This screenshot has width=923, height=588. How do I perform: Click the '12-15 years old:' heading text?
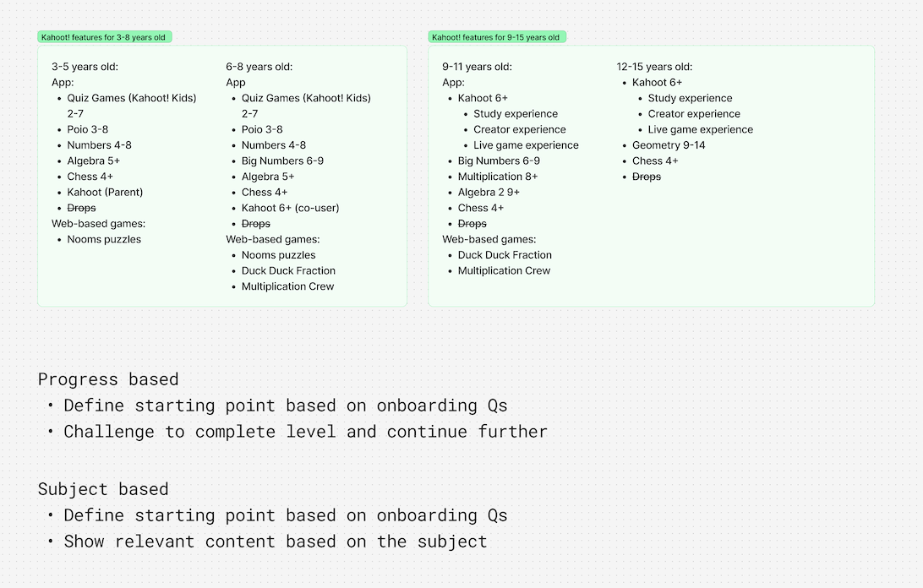[x=654, y=67]
